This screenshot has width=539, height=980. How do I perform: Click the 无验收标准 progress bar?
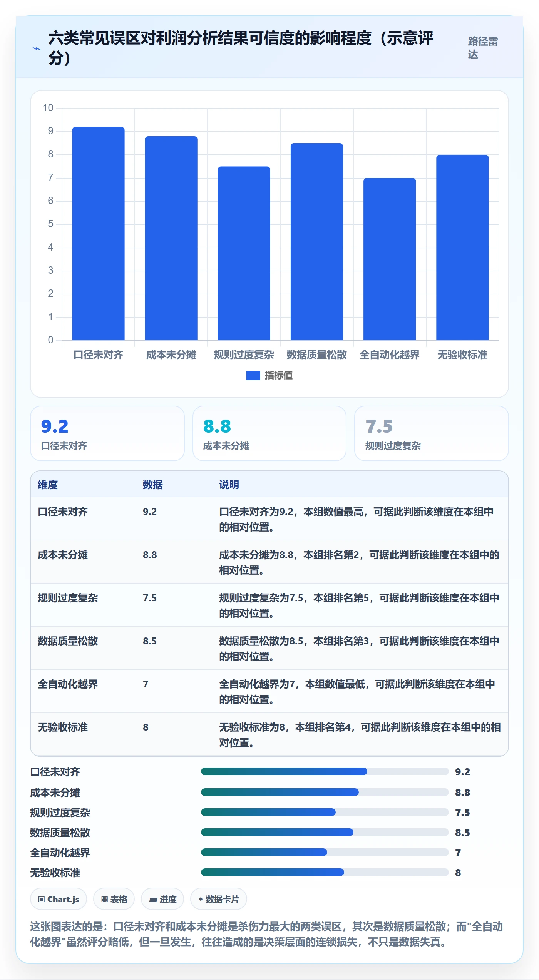(325, 872)
